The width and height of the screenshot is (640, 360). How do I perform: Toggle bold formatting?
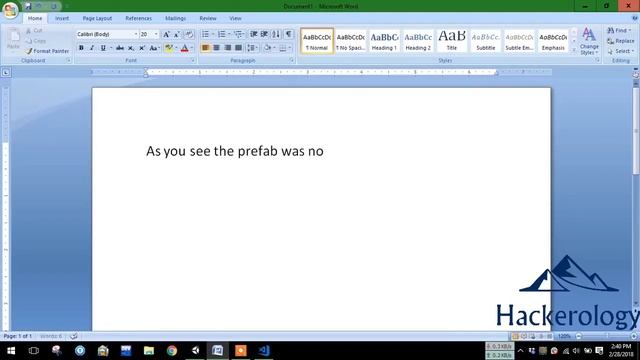pos(81,48)
